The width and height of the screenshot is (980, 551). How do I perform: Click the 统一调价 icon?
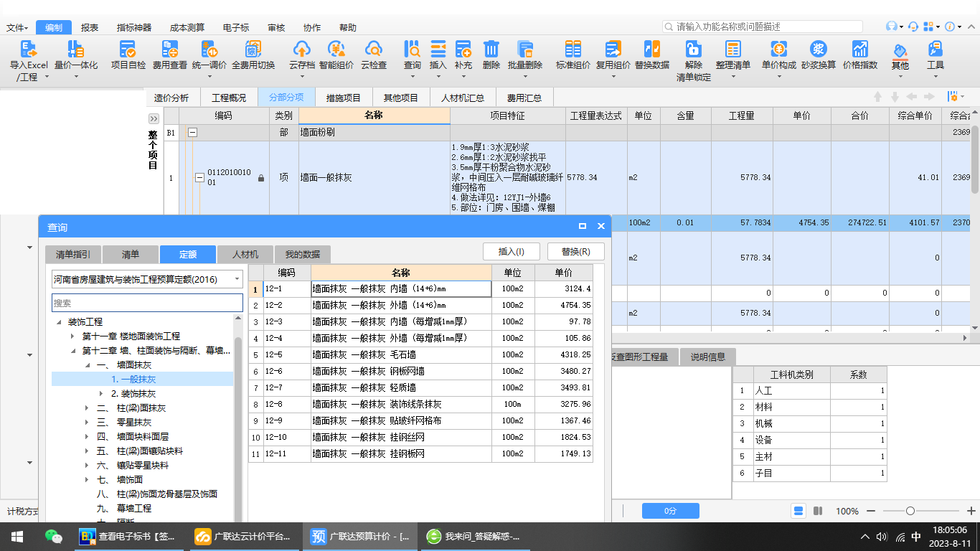tap(209, 49)
